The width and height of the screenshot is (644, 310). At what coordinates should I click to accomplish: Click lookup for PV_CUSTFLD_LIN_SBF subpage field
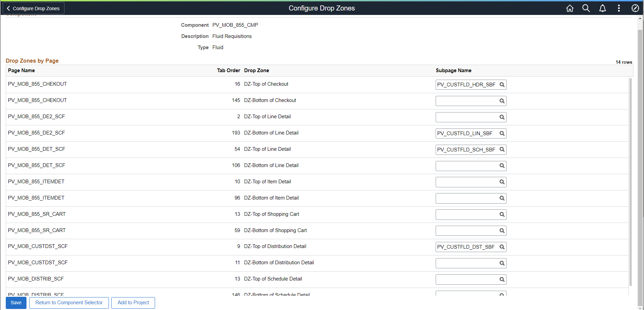point(502,133)
